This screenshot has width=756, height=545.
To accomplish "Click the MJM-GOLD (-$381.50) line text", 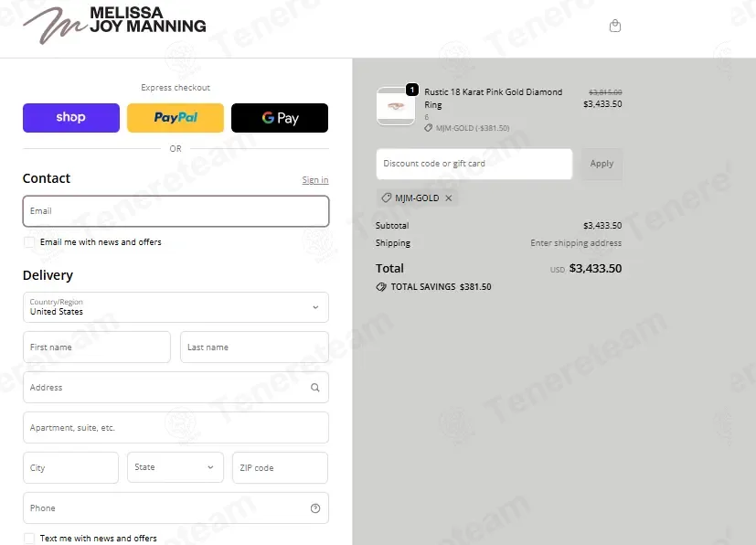I will point(473,128).
